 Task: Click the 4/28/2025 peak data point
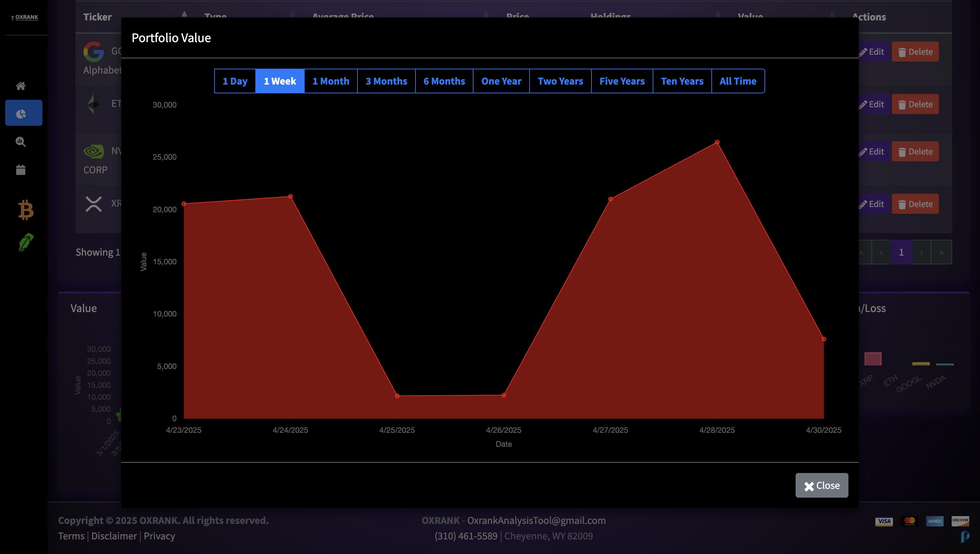[717, 142]
